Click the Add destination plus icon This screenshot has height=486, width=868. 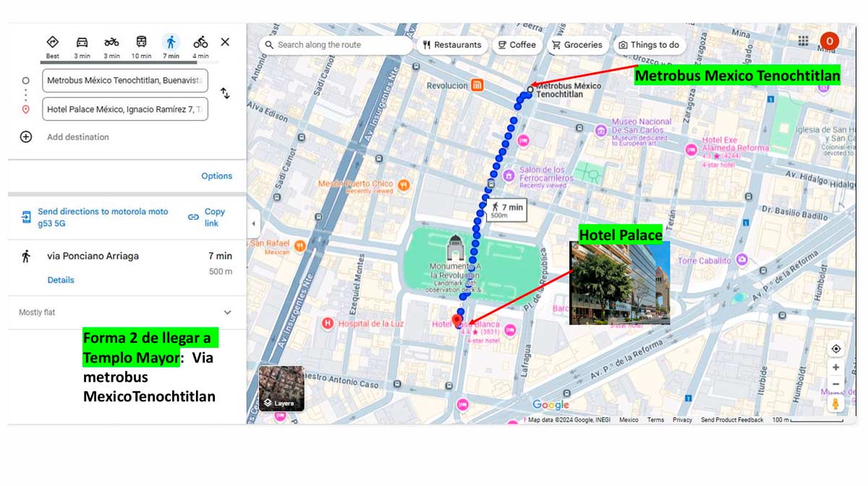click(x=26, y=137)
